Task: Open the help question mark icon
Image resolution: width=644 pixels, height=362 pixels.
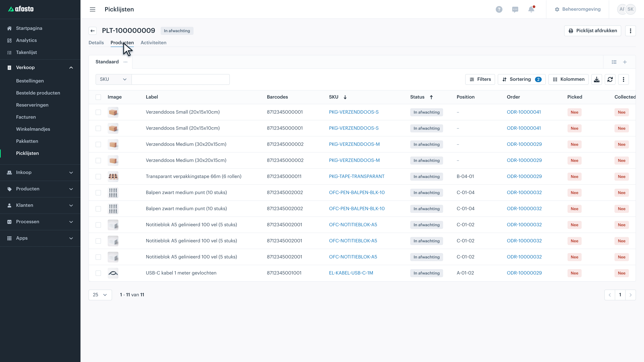Action: tap(499, 9)
